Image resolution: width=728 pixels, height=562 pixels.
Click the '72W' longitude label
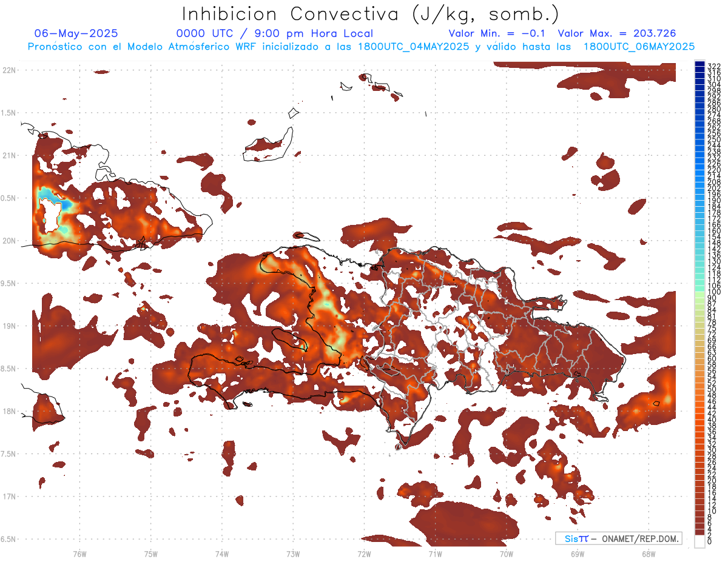364,554
